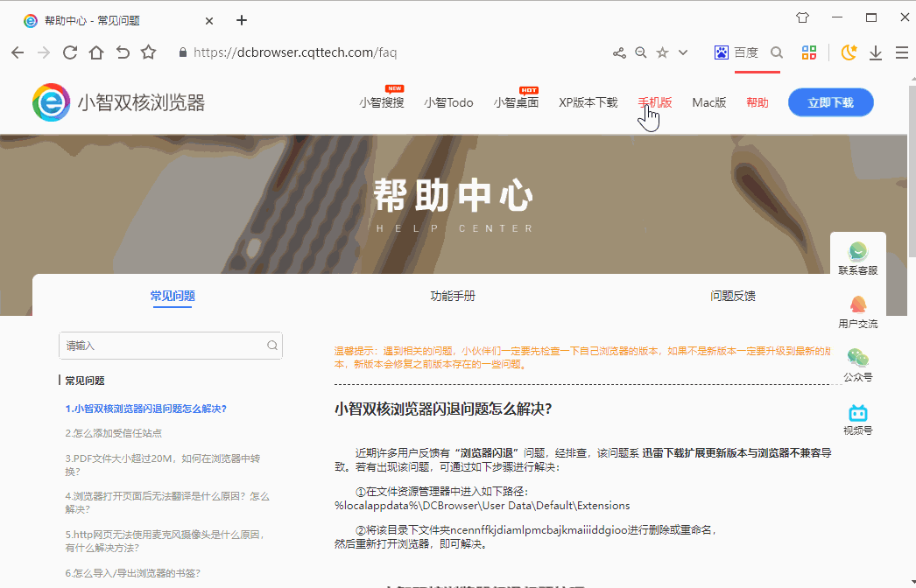Image resolution: width=916 pixels, height=588 pixels.
Task: Open the share page icon
Action: pyautogui.click(x=619, y=52)
